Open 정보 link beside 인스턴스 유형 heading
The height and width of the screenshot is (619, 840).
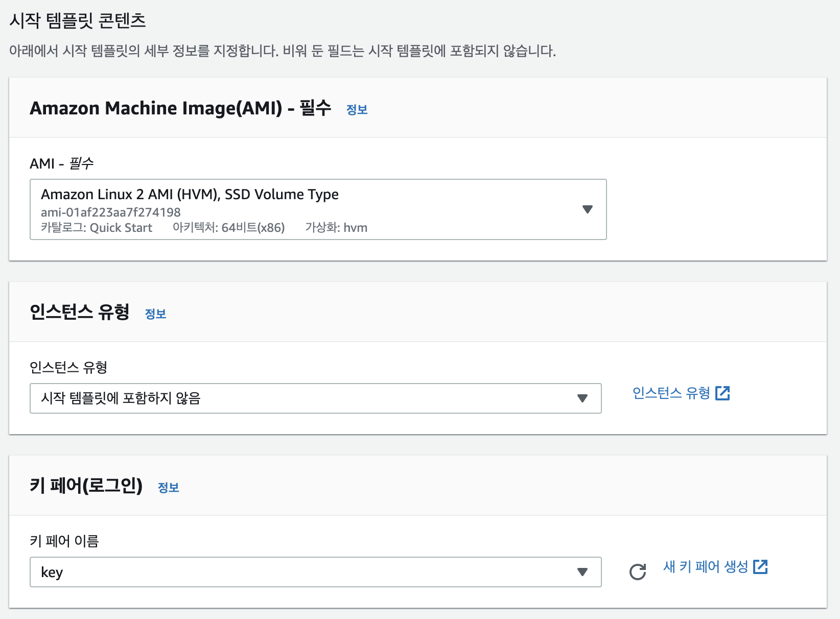click(155, 314)
